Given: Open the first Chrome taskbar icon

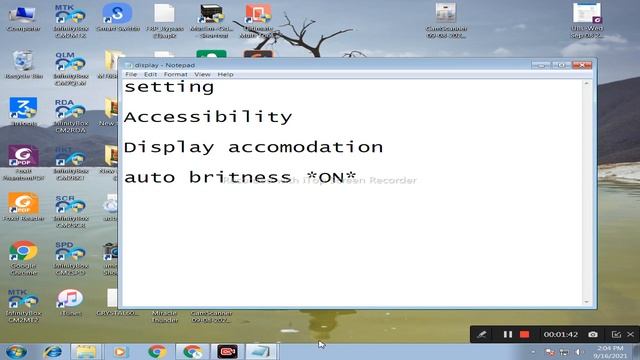Looking at the screenshot, I should [x=157, y=351].
